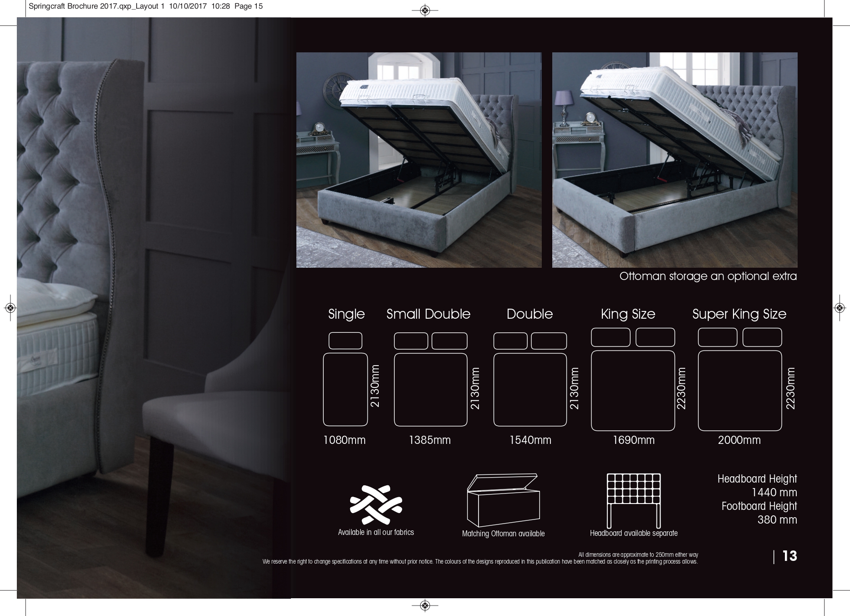Click the Headboard Height 1440 mm text
This screenshot has width=850, height=616.
point(757,485)
